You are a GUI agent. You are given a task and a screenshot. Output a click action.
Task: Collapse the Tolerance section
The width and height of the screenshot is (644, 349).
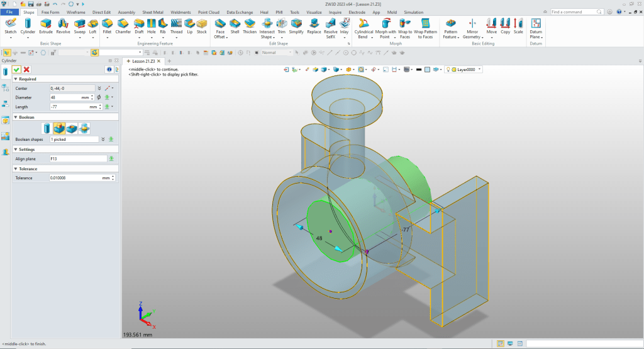point(16,169)
